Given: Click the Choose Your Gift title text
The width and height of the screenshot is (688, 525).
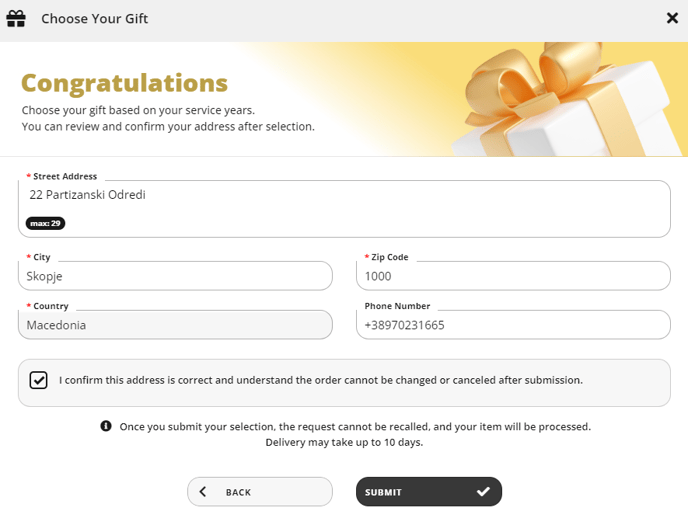Looking at the screenshot, I should point(94,18).
